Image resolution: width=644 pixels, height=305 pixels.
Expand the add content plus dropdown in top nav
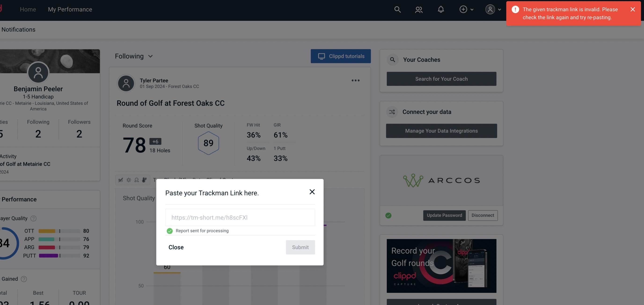pos(466,9)
